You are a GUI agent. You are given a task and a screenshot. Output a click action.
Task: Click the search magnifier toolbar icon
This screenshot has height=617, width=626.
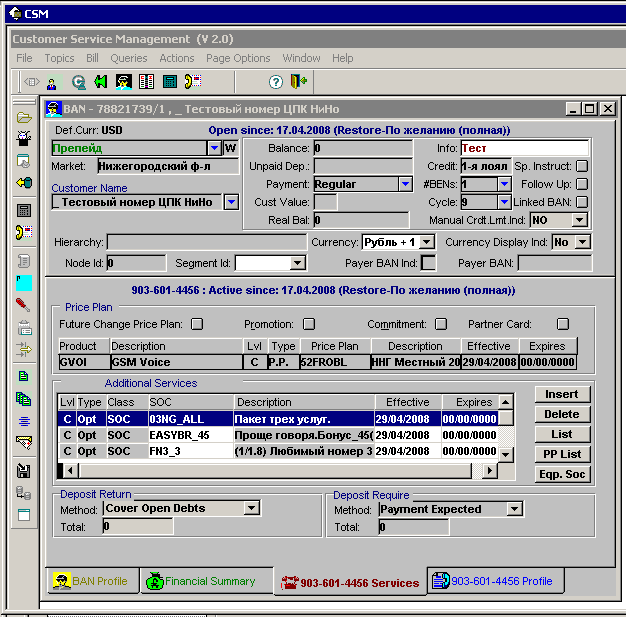coord(78,82)
